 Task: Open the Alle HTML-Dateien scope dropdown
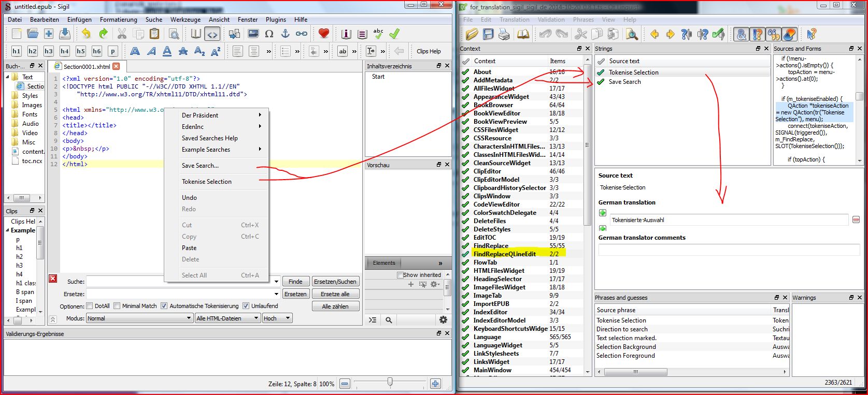[227, 318]
